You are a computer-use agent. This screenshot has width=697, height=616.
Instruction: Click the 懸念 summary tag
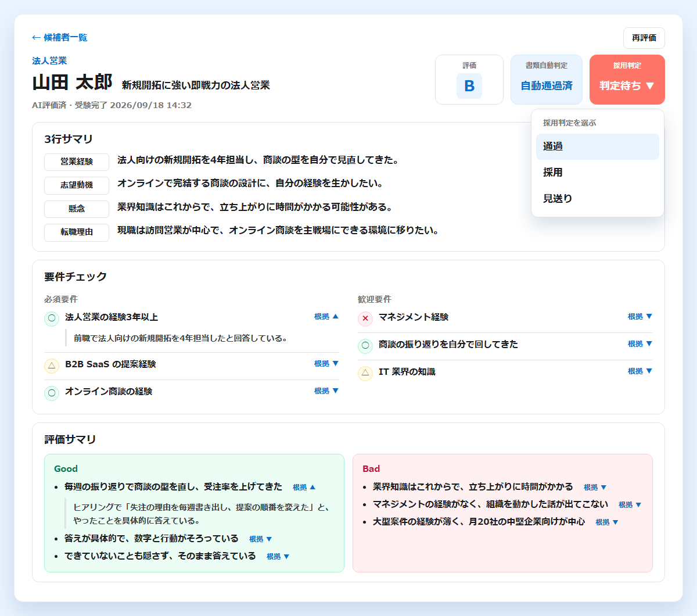pyautogui.click(x=77, y=209)
